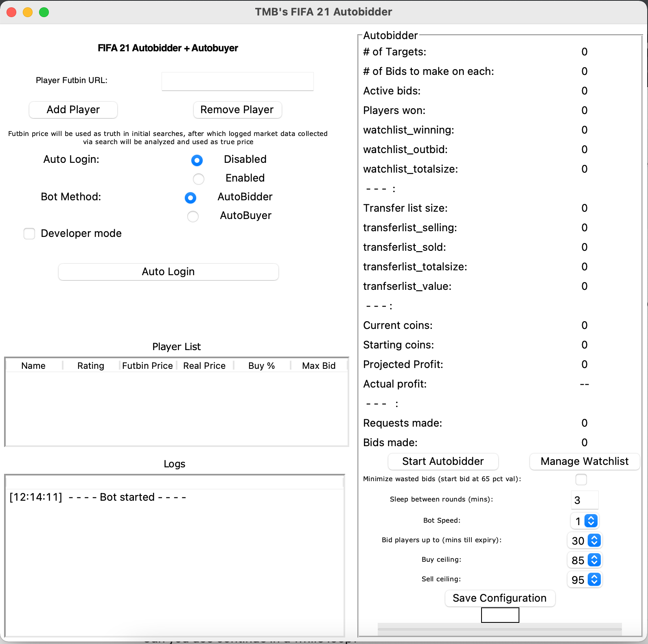Click the wide Auto Login button
The image size is (648, 644).
coord(169,272)
